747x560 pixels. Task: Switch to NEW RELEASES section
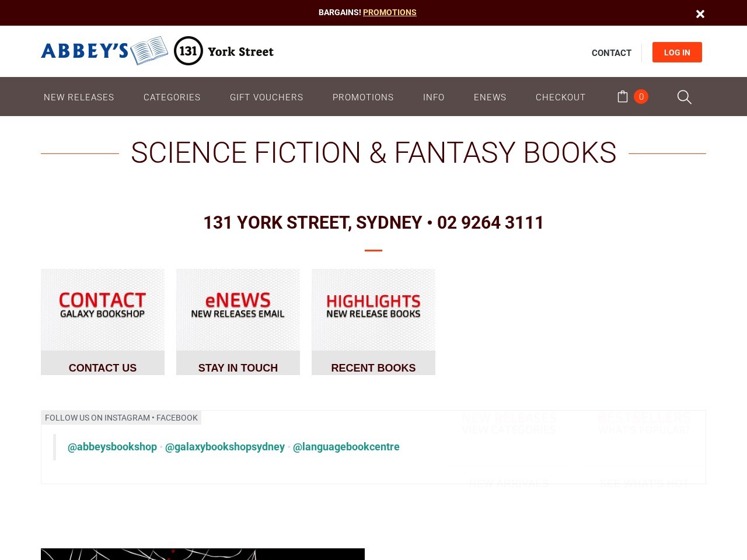click(79, 97)
